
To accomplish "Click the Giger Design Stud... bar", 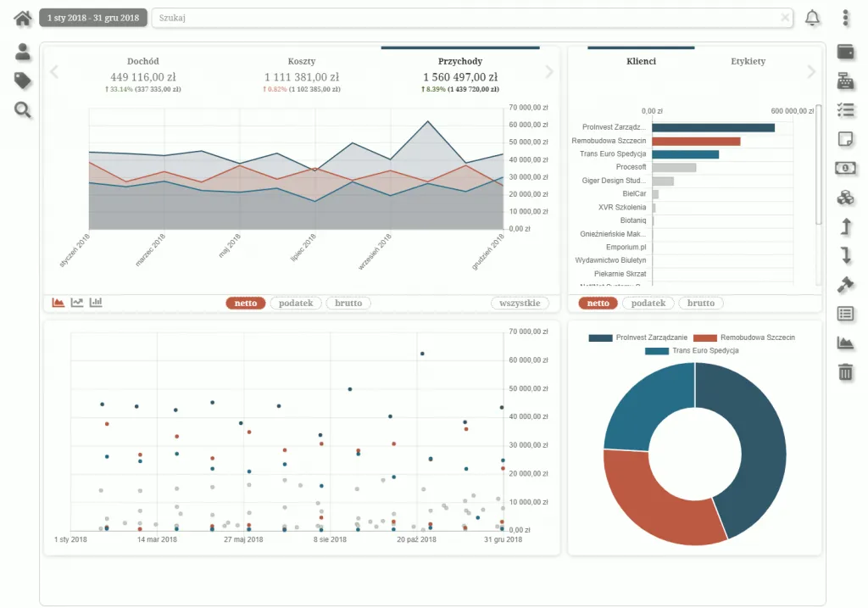I will 663,181.
